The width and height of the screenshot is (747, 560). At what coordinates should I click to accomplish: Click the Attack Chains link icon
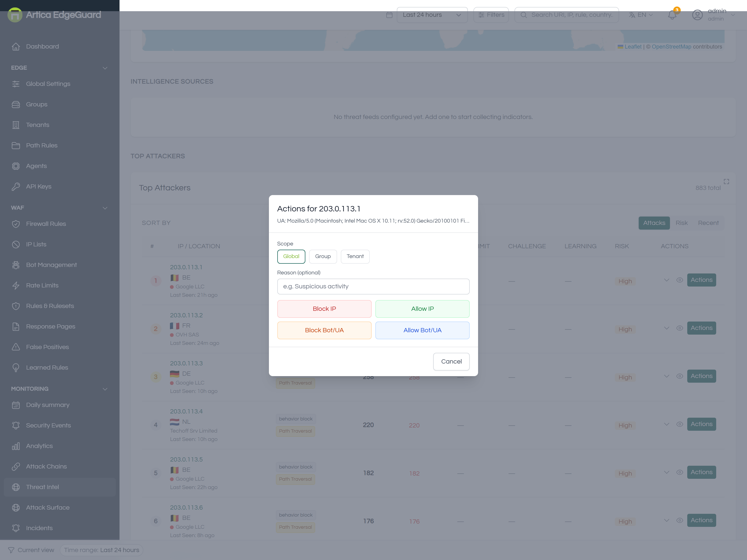click(x=16, y=466)
